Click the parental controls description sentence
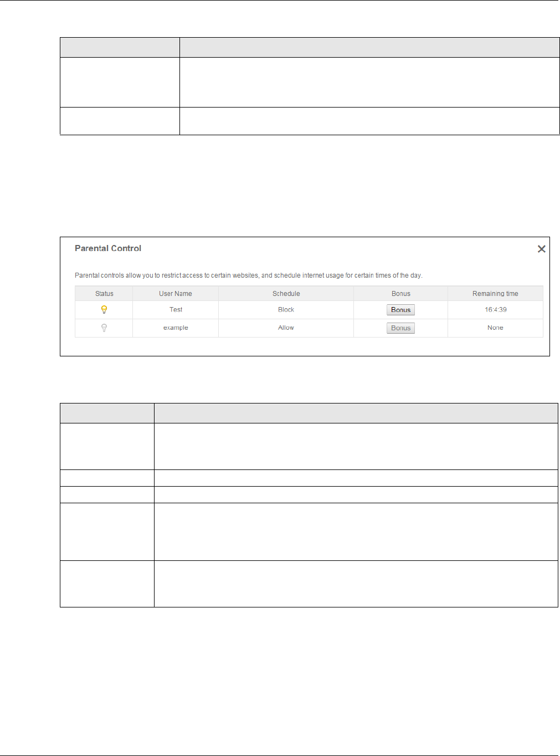Viewport: 560px width, 756px height. pyautogui.click(x=249, y=275)
